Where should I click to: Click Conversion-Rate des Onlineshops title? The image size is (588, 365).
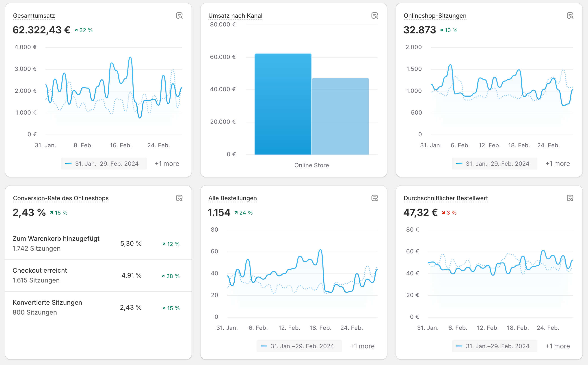pyautogui.click(x=61, y=198)
